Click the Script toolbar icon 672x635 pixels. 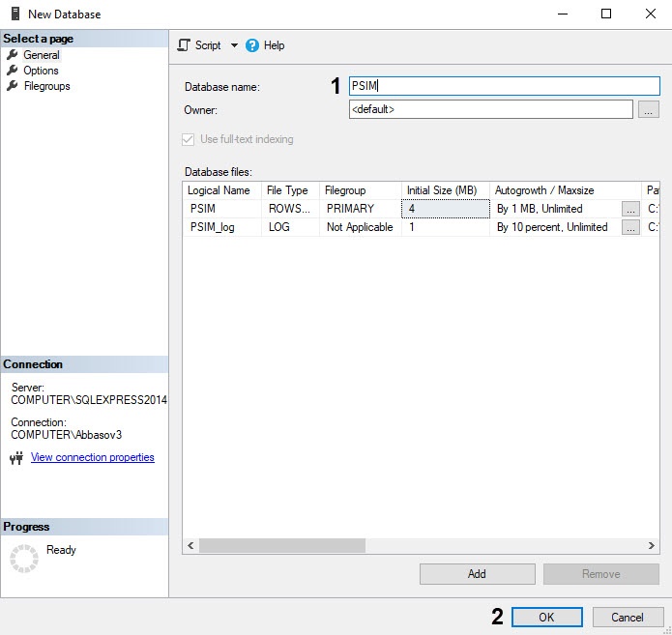[184, 45]
